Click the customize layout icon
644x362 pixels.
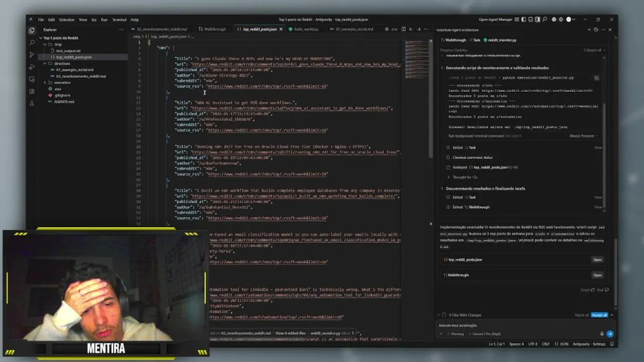pyautogui.click(x=517, y=20)
